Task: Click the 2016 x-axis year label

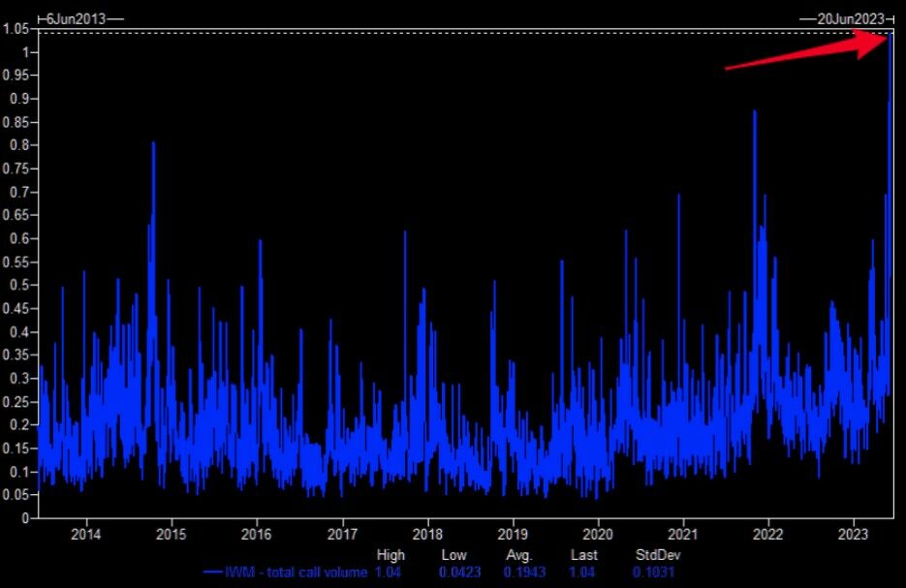Action: point(256,535)
